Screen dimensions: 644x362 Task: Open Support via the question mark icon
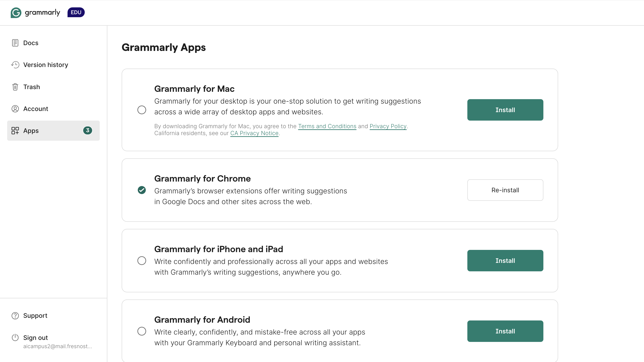(x=15, y=315)
